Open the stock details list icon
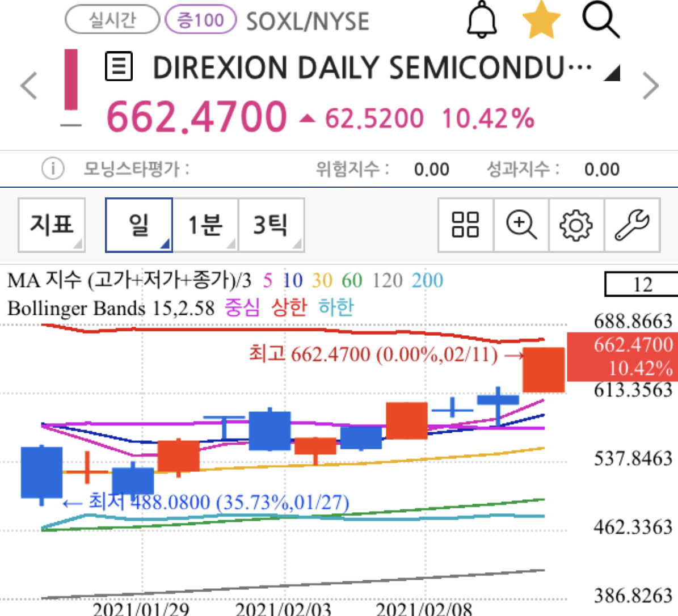Image resolution: width=678 pixels, height=616 pixels. [x=119, y=67]
